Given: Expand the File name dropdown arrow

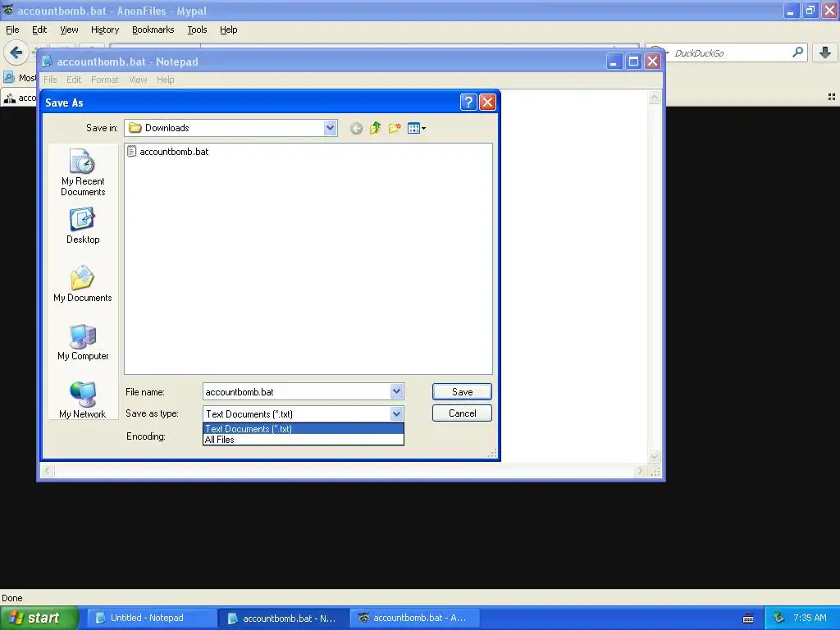Looking at the screenshot, I should coord(396,391).
